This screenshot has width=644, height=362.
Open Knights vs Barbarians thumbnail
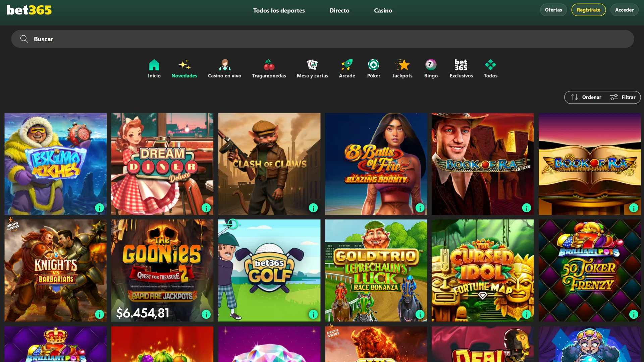point(56,270)
